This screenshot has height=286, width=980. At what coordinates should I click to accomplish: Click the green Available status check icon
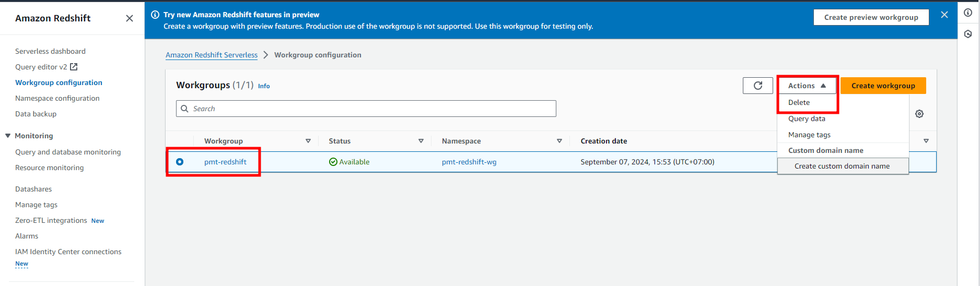pos(333,162)
